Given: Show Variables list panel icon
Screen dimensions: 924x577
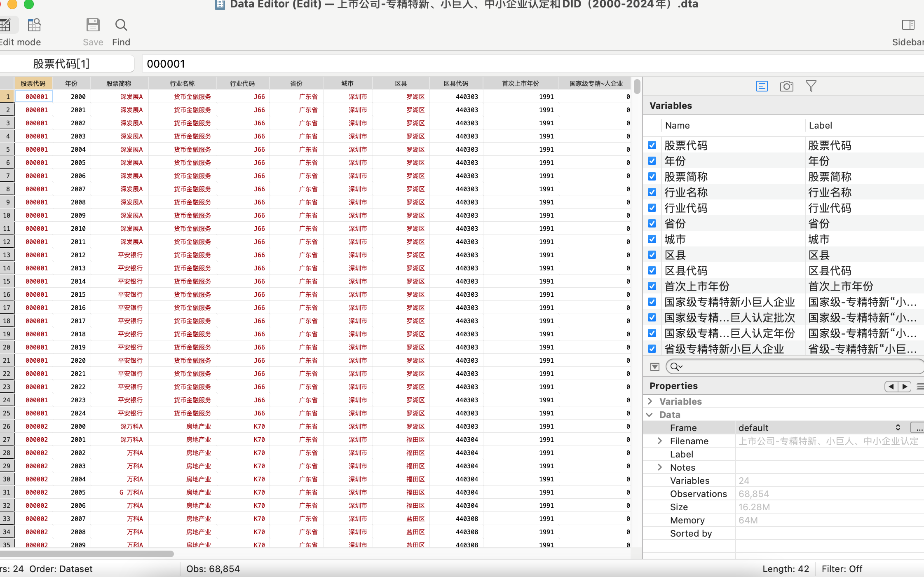Looking at the screenshot, I should [762, 86].
